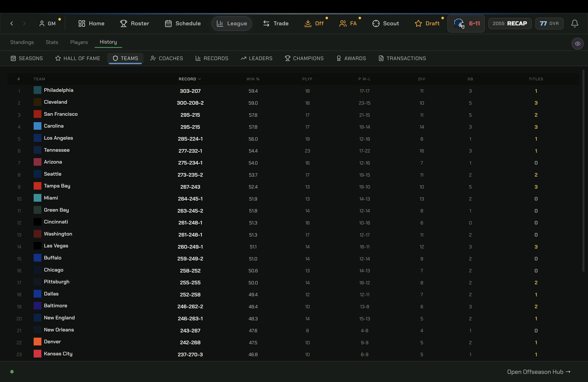The width and height of the screenshot is (588, 382).
Task: Sort by the SB column header
Action: (470, 79)
